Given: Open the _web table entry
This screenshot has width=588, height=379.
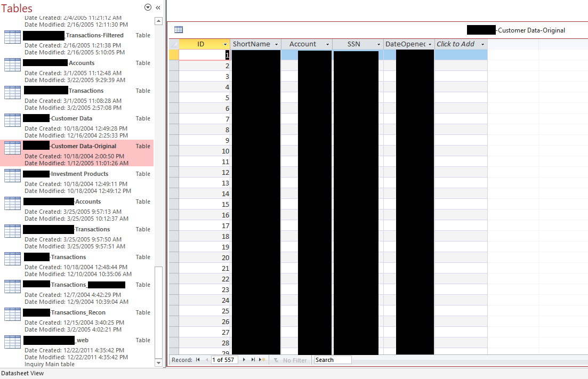Looking at the screenshot, I should tap(77, 351).
